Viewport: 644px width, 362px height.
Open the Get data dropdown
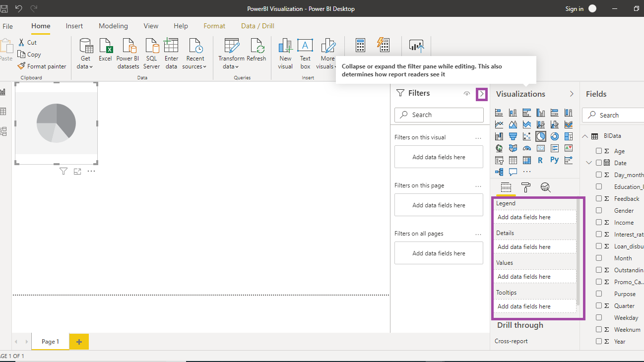click(x=85, y=54)
